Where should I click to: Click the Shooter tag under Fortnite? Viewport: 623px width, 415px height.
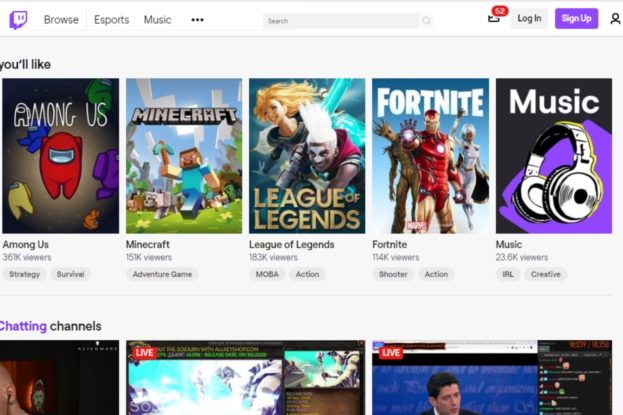[x=394, y=274]
